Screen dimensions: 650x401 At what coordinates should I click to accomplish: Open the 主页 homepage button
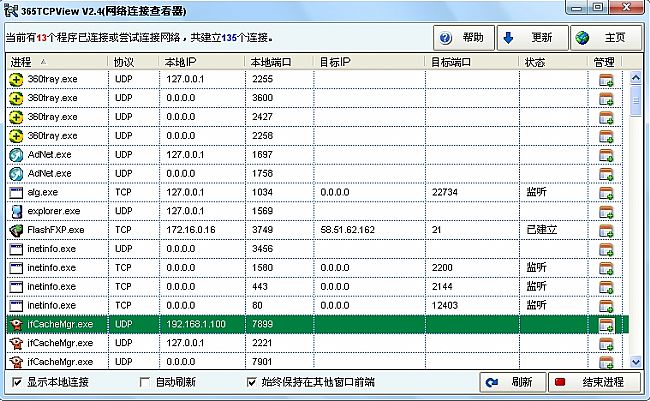tap(606, 38)
